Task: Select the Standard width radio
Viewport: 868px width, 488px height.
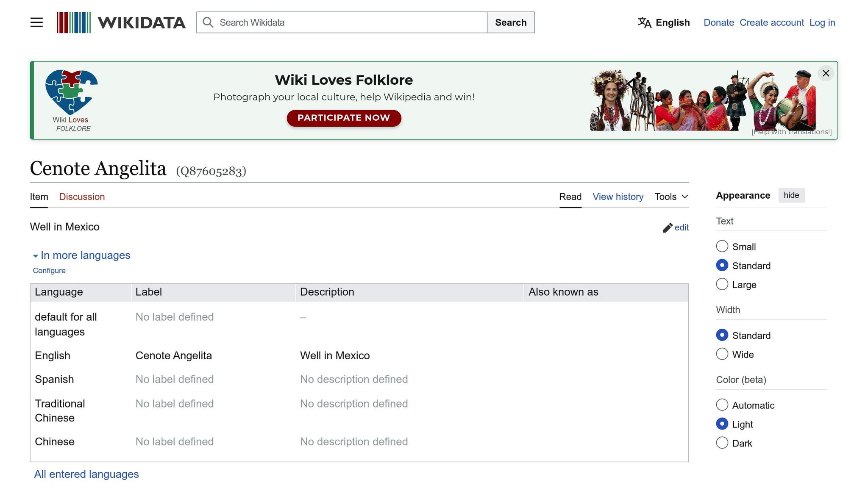Action: coord(722,335)
